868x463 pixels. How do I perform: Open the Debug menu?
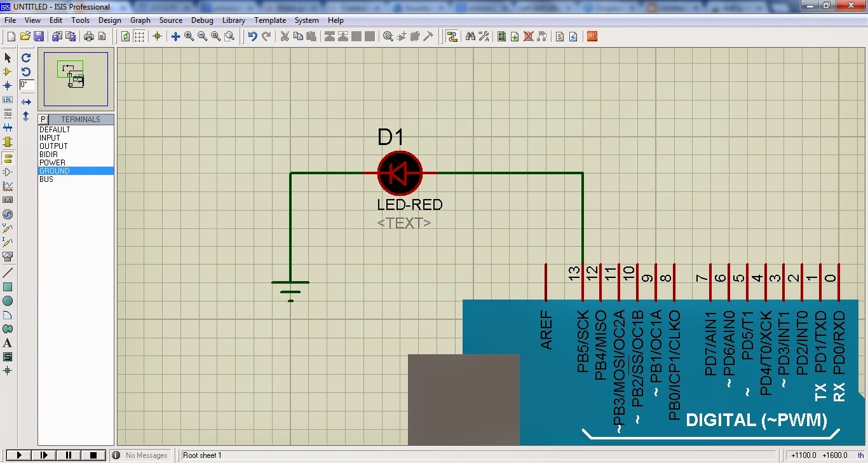pyautogui.click(x=202, y=20)
